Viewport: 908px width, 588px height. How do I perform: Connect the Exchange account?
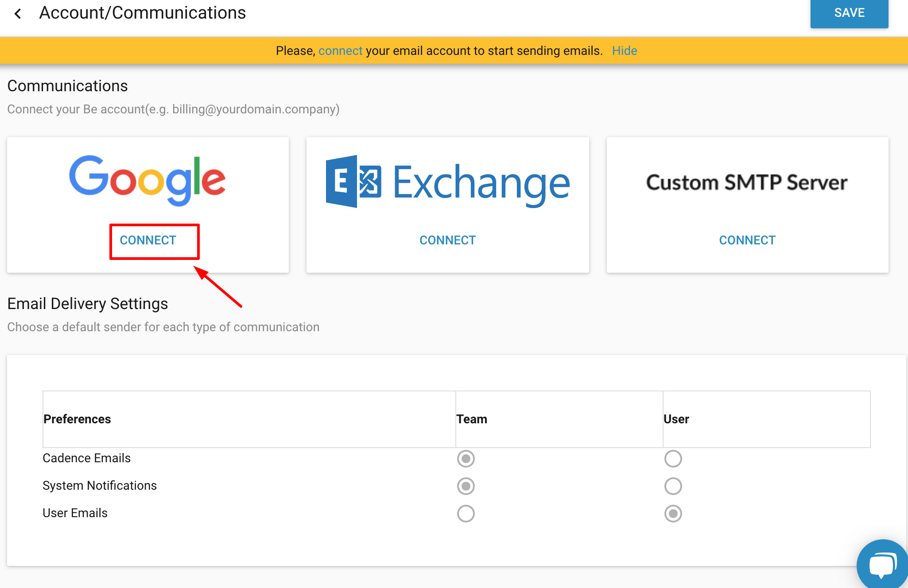[447, 240]
